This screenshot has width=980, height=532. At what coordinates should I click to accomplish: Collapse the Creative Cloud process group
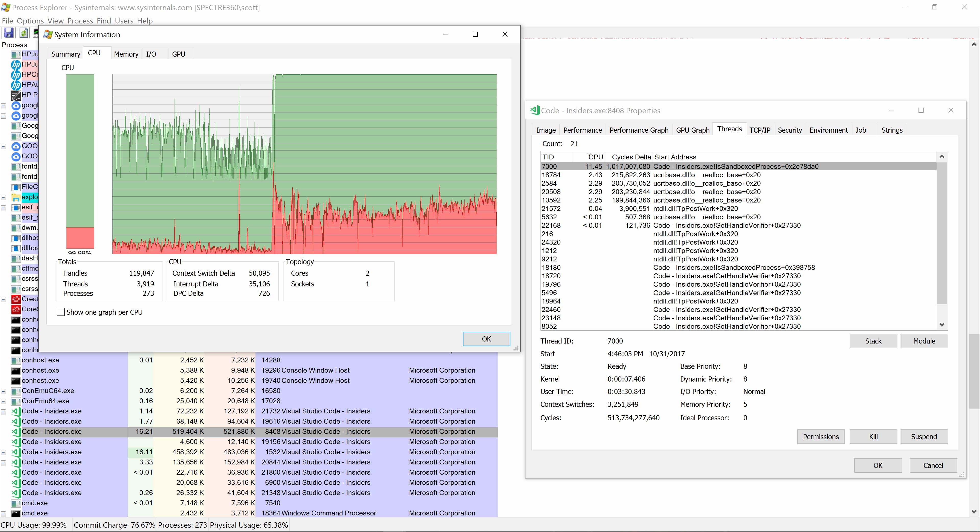click(x=3, y=299)
